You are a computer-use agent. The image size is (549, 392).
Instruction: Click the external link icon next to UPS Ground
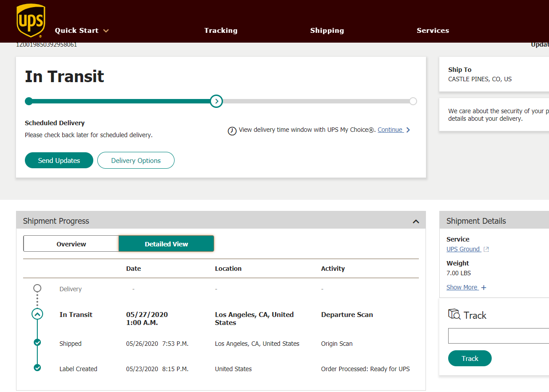point(486,249)
